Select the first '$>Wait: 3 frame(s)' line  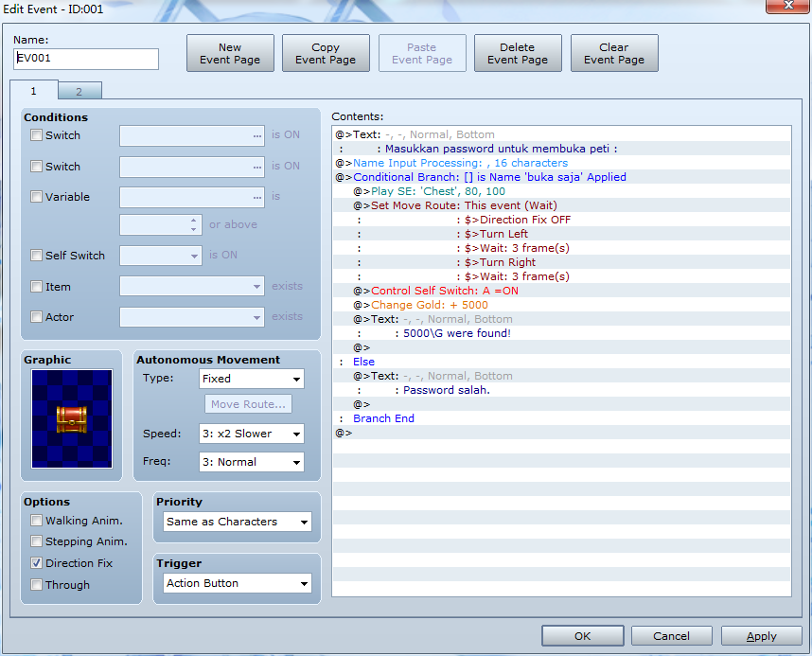561,248
